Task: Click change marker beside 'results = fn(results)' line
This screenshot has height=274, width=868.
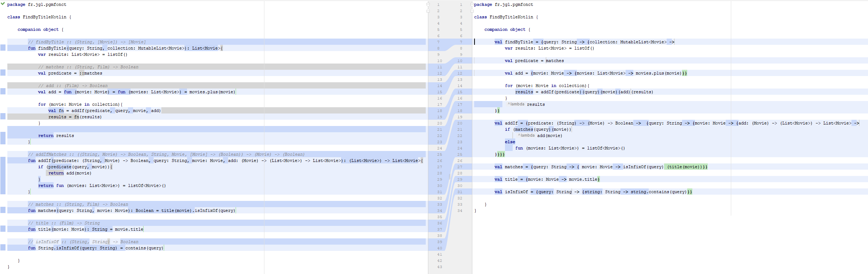Action: click(x=3, y=116)
